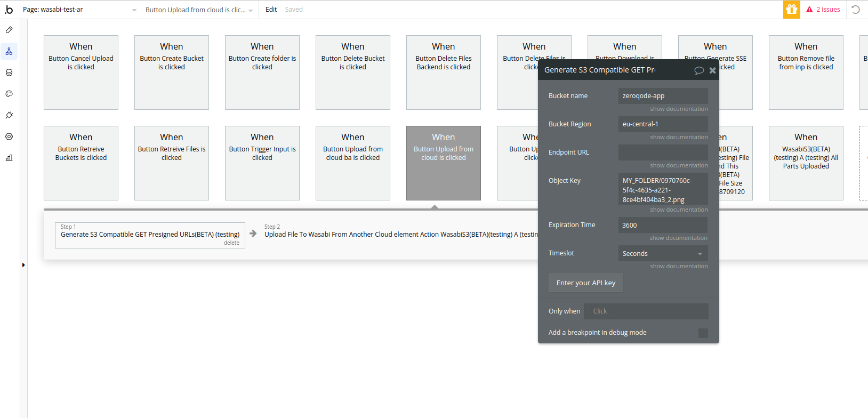Open the Button Retreive Files is clicked event
The width and height of the screenshot is (868, 418).
[x=172, y=163]
